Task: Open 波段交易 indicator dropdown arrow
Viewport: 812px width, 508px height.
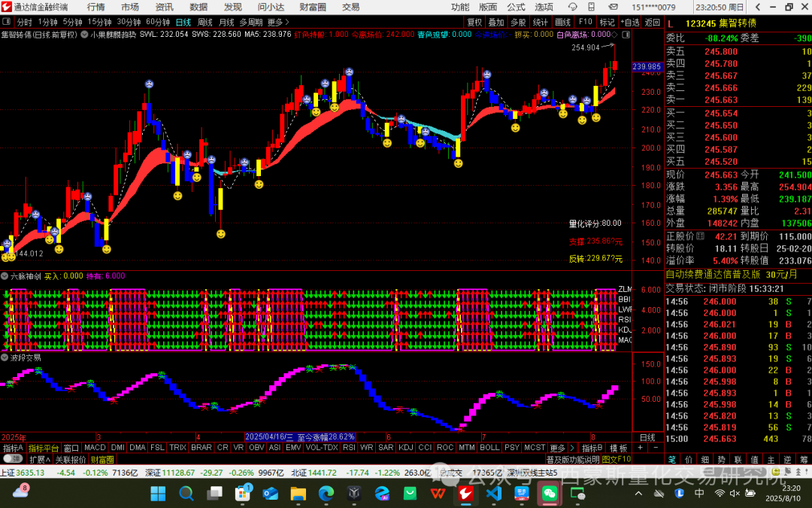Action: pyautogui.click(x=5, y=357)
